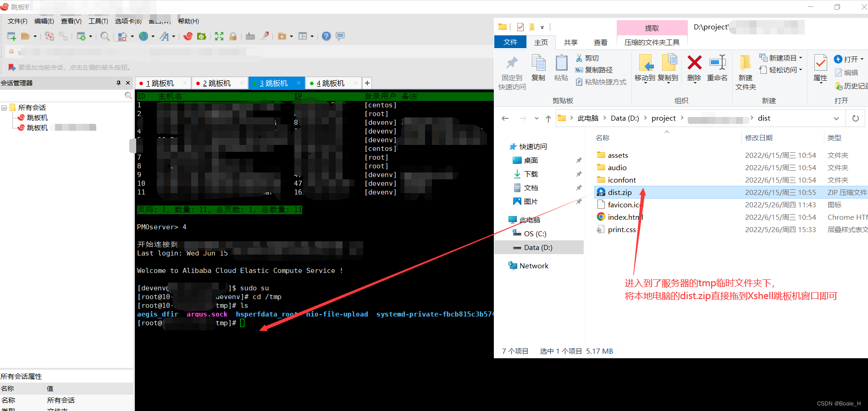Screen dimensions: 868x411
Task: Select first 跳板机 entry in session tree
Action: click(x=37, y=118)
